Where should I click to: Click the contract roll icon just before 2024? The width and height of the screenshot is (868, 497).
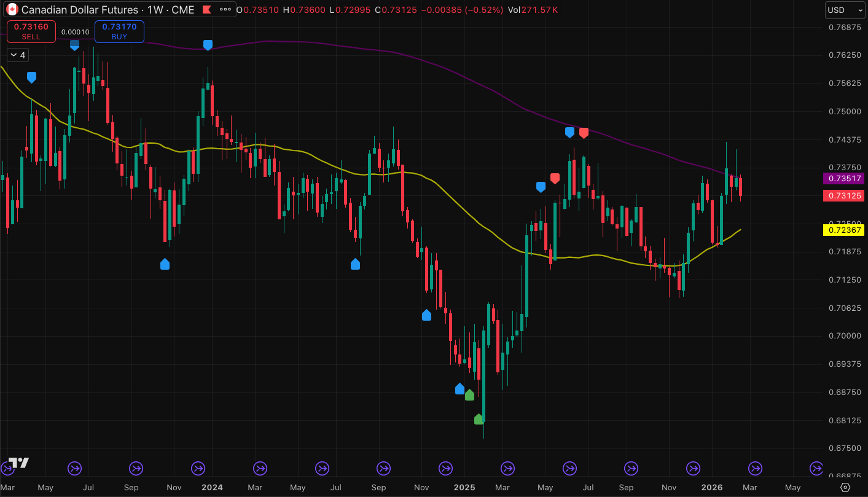(x=198, y=469)
